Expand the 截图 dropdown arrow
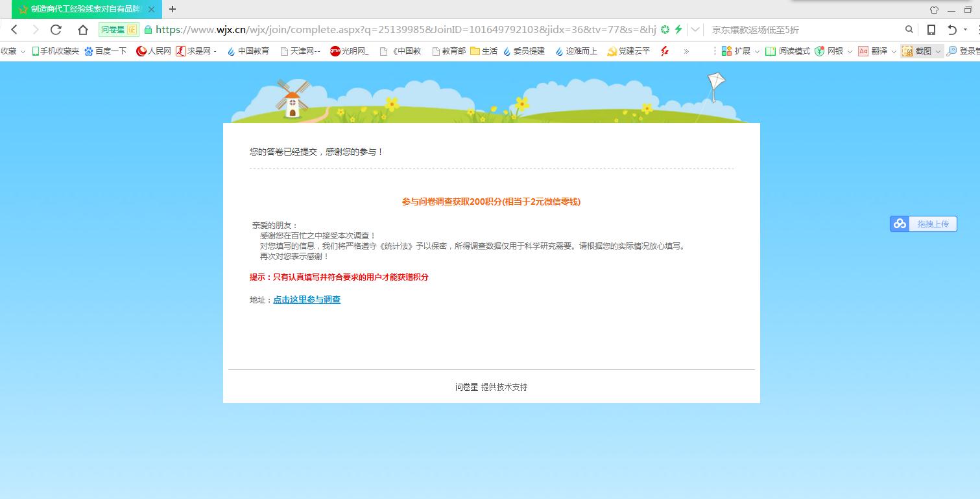This screenshot has width=980, height=499. coord(938,51)
